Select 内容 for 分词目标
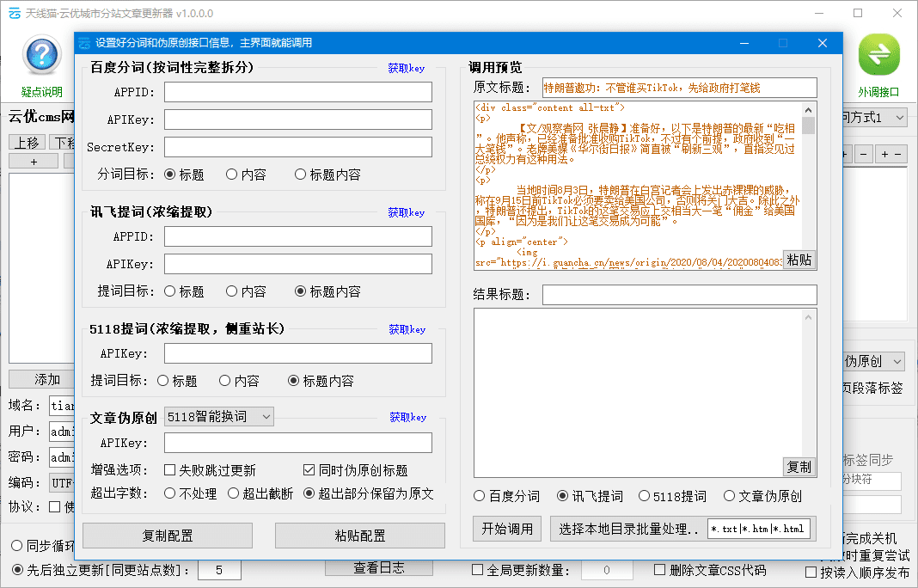The image size is (918, 588). 231,174
